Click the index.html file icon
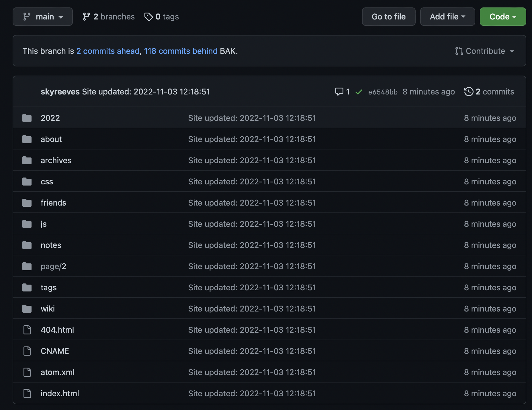 [27, 393]
